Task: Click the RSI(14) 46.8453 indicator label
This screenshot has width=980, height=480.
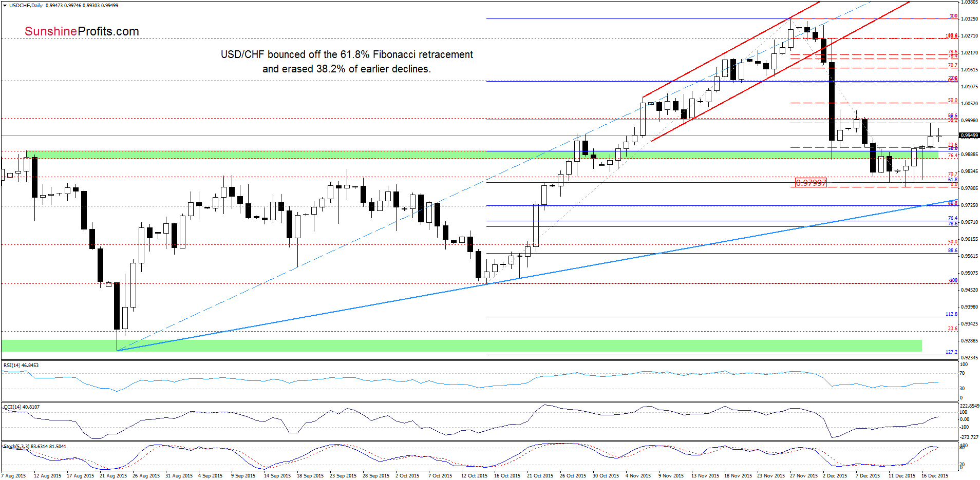Action: [21, 366]
